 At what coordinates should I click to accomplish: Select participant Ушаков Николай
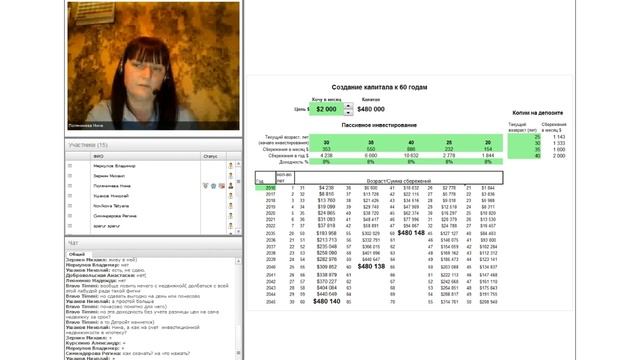tap(111, 196)
